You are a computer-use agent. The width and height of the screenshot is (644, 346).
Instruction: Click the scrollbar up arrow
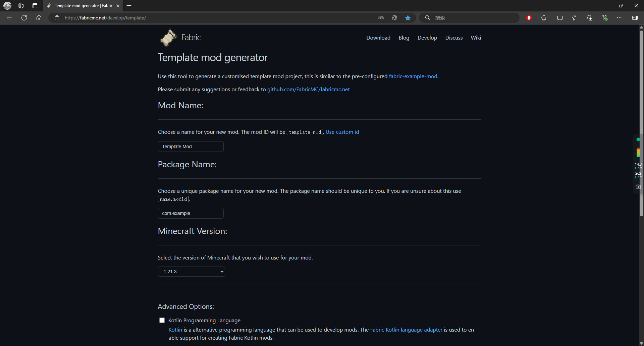[x=641, y=27]
